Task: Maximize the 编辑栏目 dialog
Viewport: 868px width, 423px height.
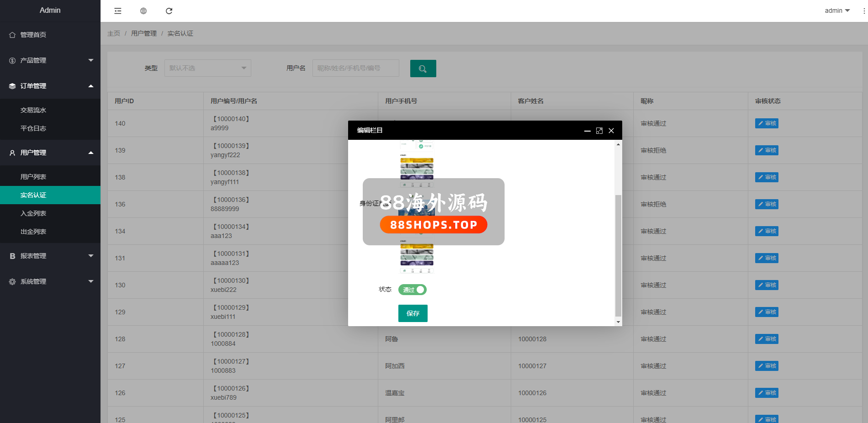Action: (x=599, y=131)
